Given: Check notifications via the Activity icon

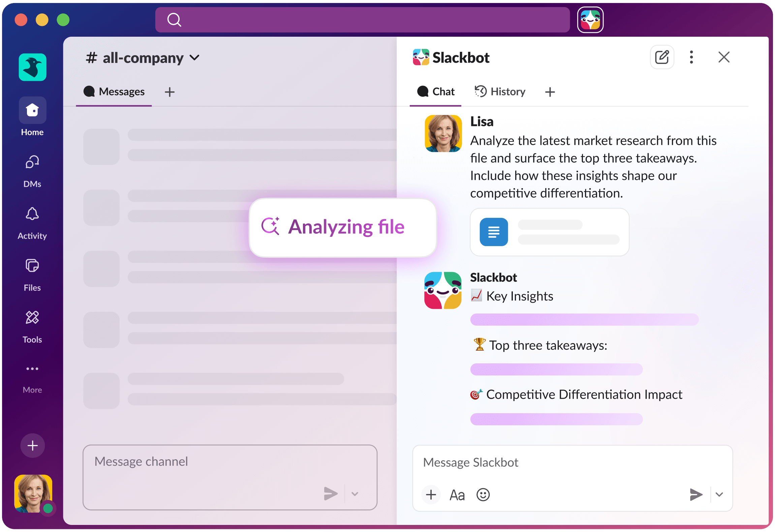Looking at the screenshot, I should [x=32, y=214].
